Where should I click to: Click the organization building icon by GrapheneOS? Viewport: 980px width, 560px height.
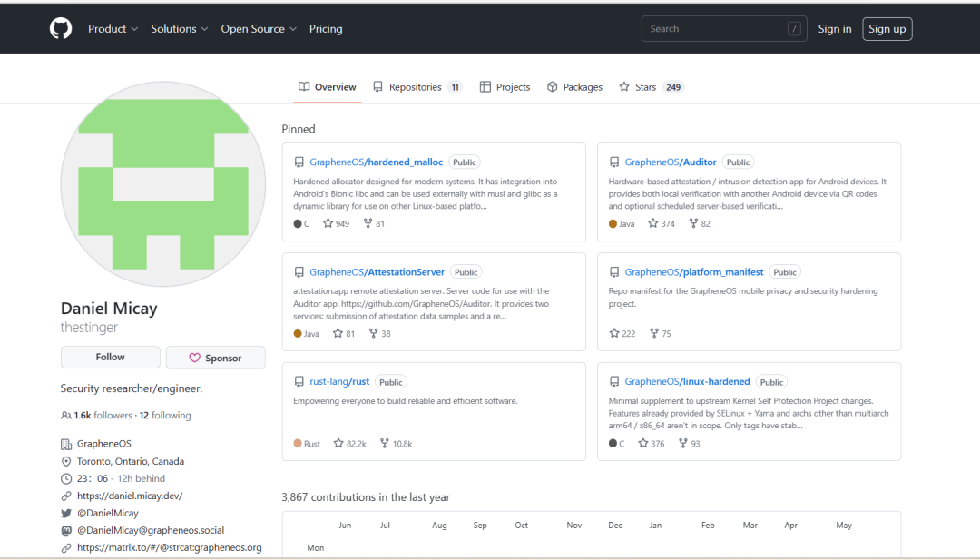pyautogui.click(x=65, y=444)
